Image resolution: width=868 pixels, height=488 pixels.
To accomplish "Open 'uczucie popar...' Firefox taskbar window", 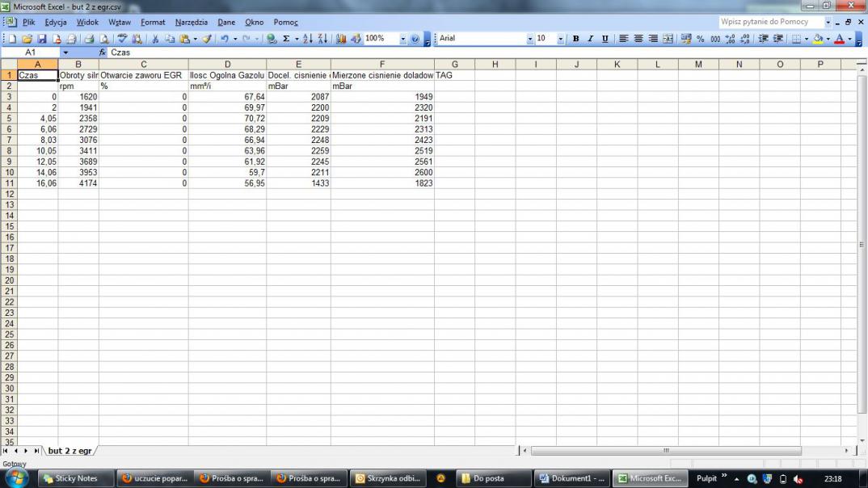I will pyautogui.click(x=154, y=478).
